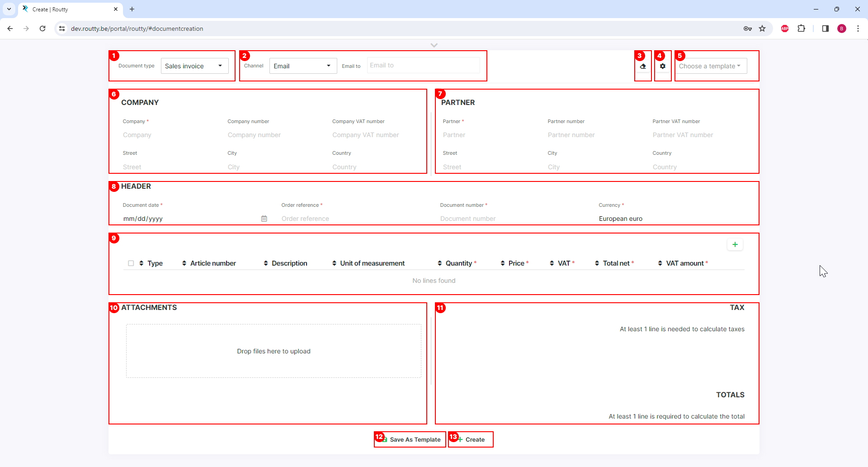Click the eraser clear-form icon
The width and height of the screenshot is (868, 467).
click(x=643, y=67)
